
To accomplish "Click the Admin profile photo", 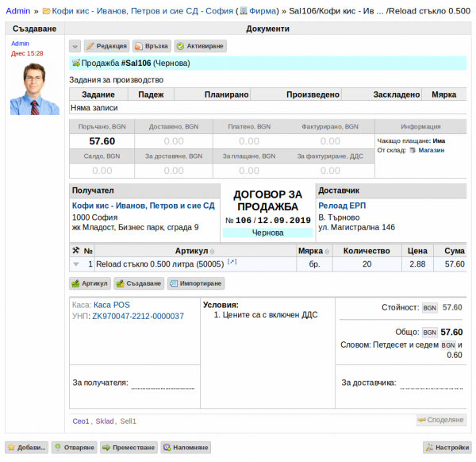I will [35, 89].
